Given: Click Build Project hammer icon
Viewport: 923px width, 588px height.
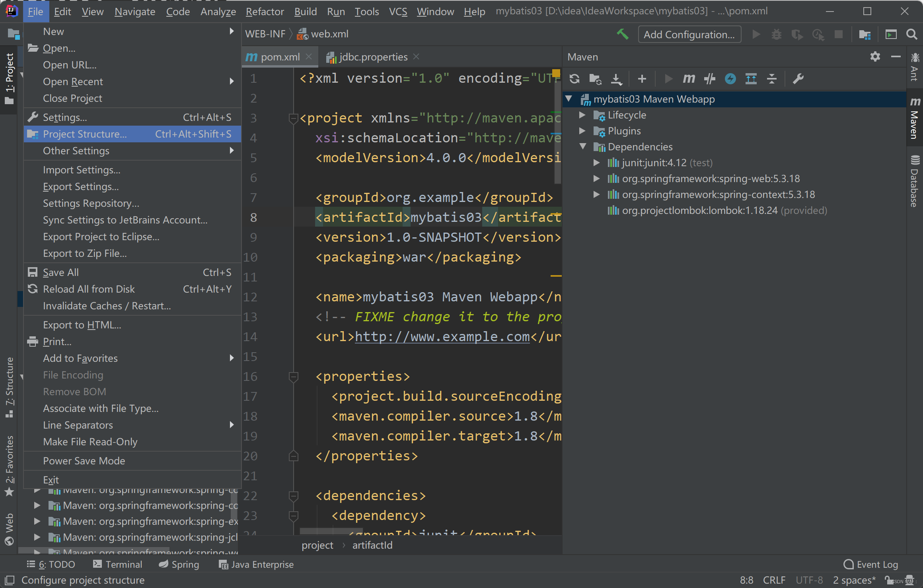Looking at the screenshot, I should 622,35.
